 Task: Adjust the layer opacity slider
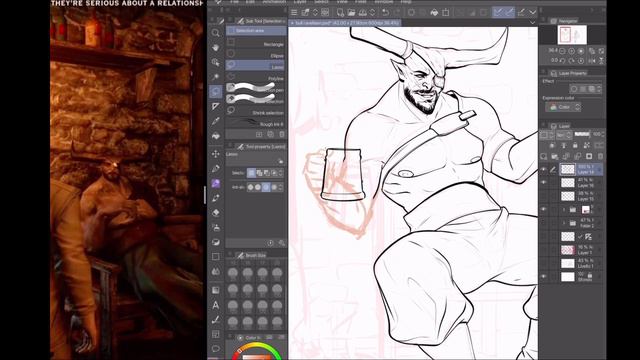coord(582,134)
